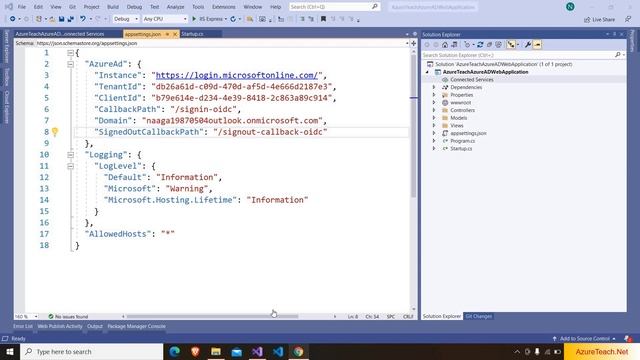The image size is (640, 360).
Task: Open the File menu
Action: tap(22, 7)
